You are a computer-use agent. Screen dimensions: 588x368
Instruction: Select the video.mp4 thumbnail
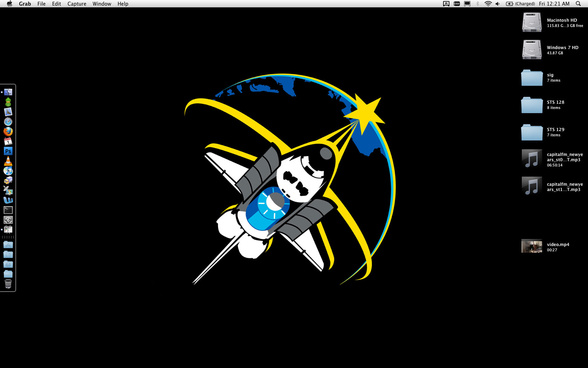(x=532, y=246)
